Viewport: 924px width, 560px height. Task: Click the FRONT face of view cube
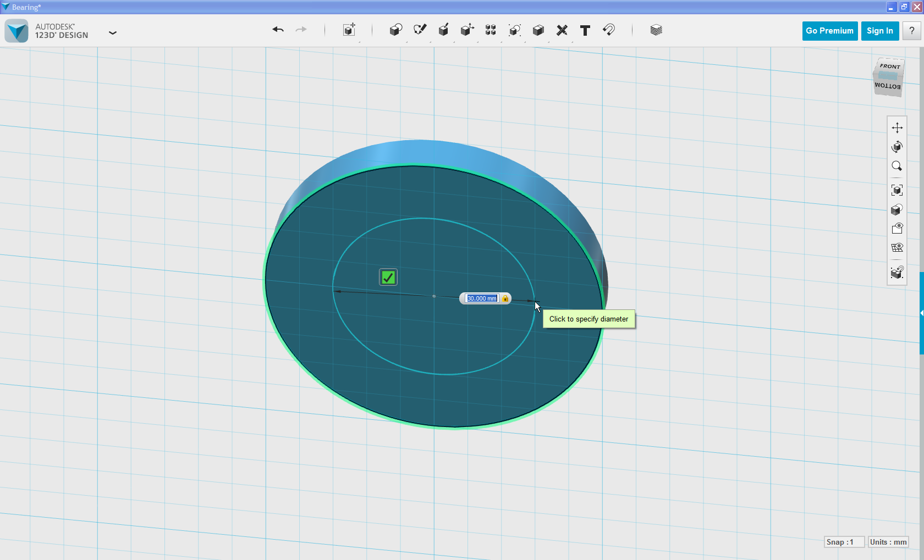(x=889, y=66)
